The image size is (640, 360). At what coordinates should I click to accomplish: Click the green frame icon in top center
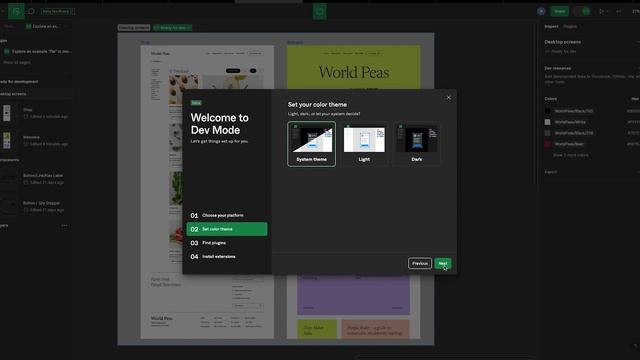pyautogui.click(x=320, y=11)
